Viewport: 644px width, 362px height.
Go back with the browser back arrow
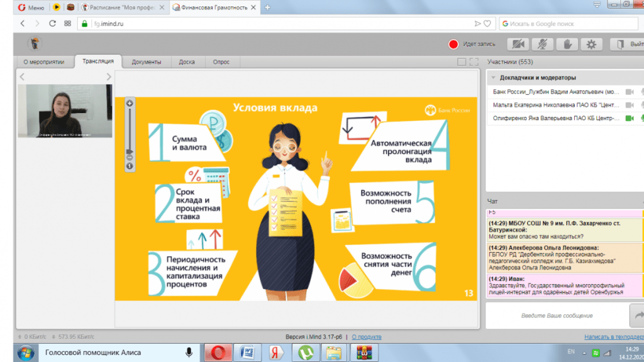(x=23, y=24)
